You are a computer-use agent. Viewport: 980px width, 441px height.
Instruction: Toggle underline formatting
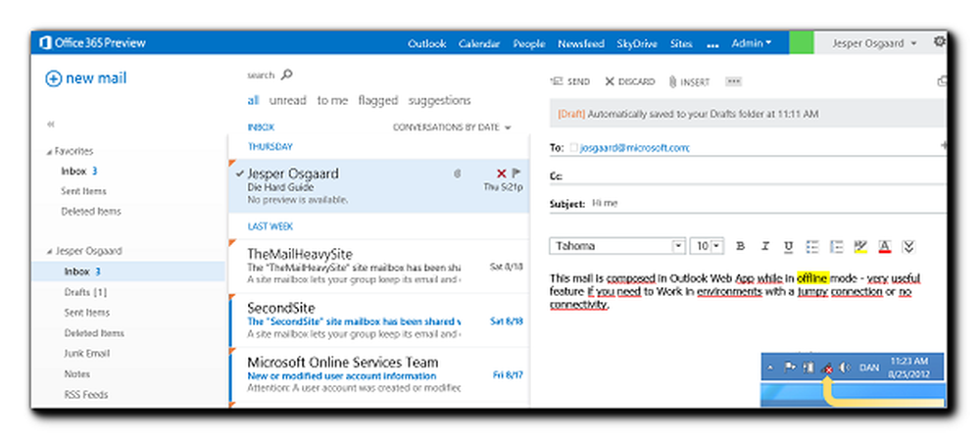789,246
